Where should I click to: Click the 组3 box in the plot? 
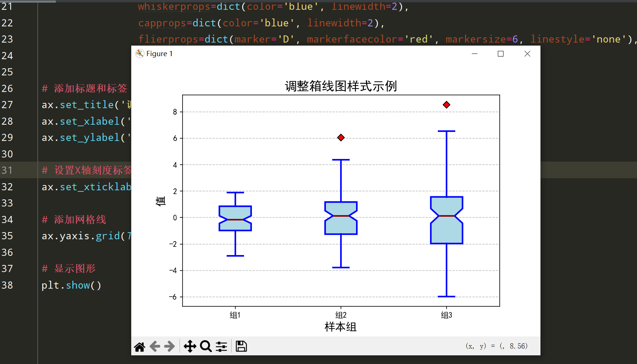(x=447, y=220)
